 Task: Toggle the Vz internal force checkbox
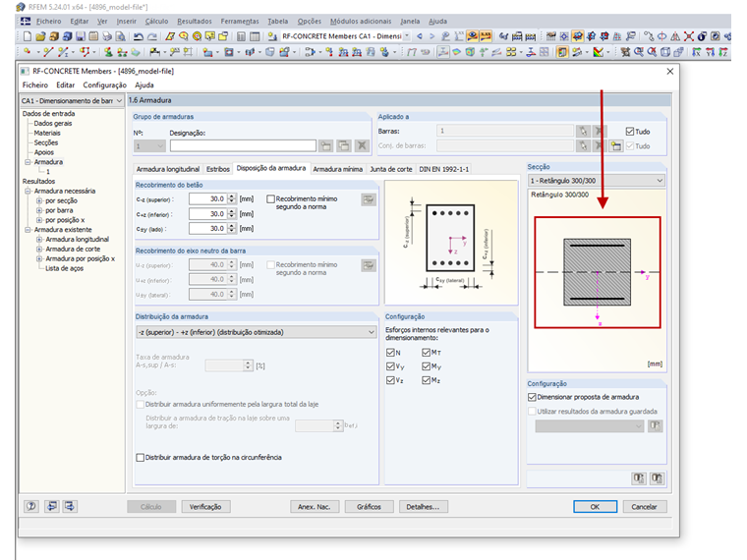[x=390, y=380]
